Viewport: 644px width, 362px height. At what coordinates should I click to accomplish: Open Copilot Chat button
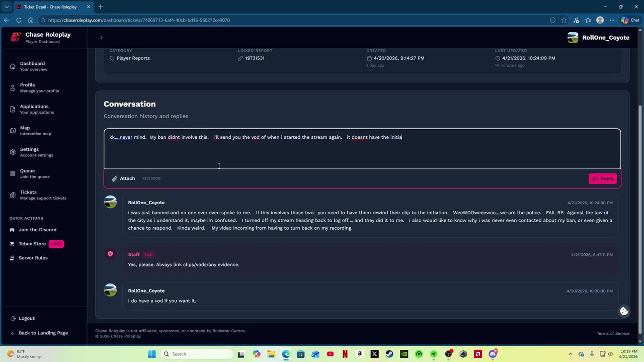click(631, 20)
